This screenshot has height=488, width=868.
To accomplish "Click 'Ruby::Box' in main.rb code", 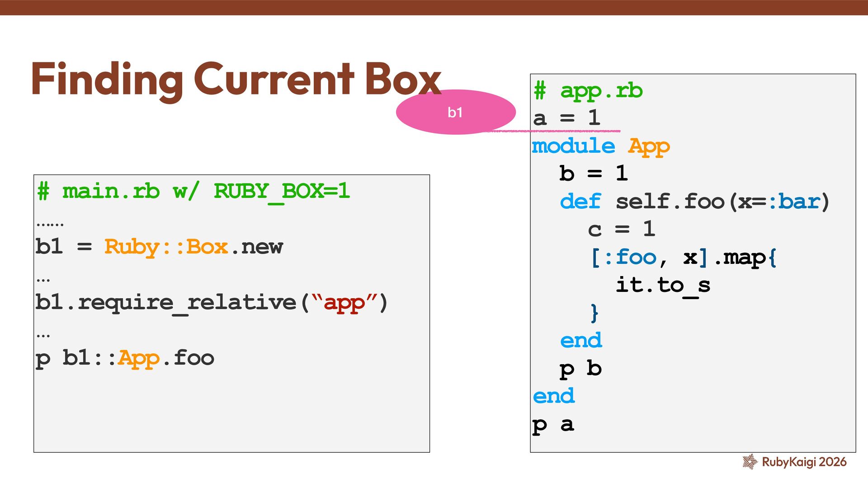I will coord(166,247).
